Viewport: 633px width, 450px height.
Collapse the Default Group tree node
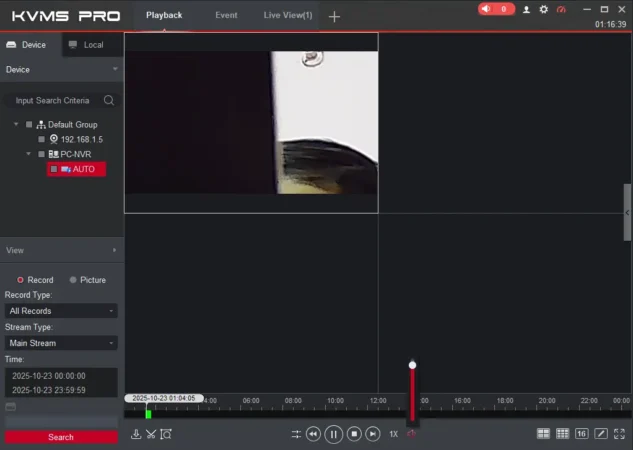pyautogui.click(x=16, y=124)
